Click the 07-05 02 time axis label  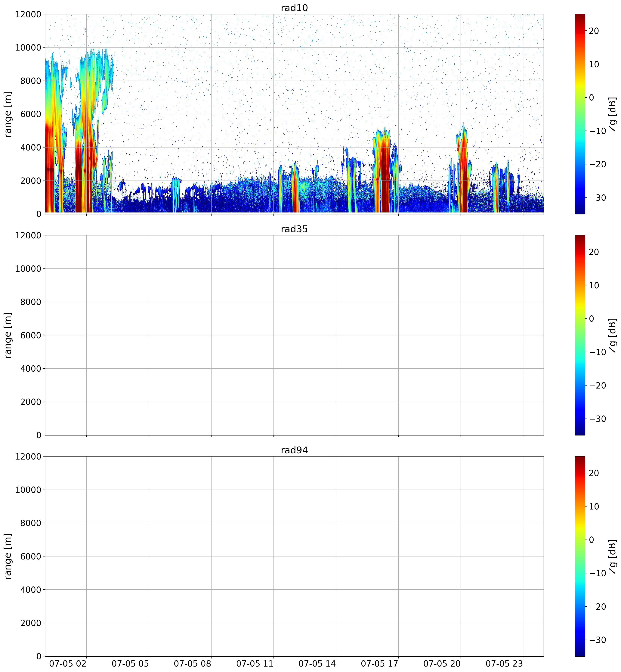click(x=68, y=664)
